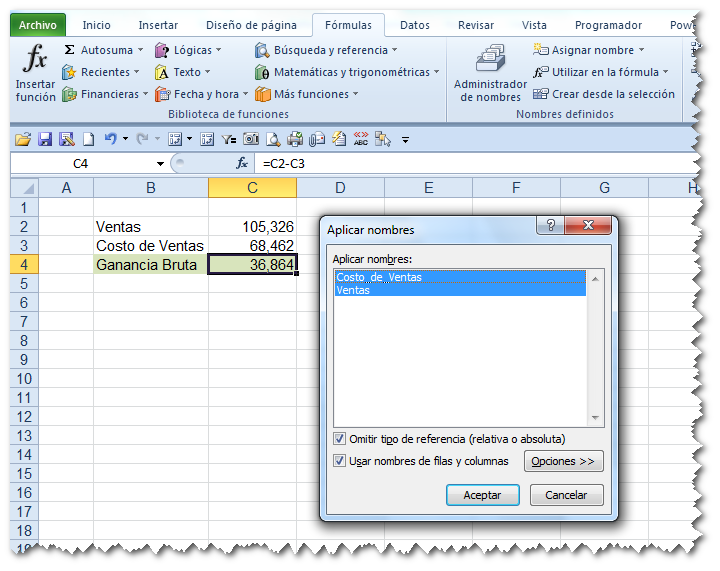Open Customize Quick Access Toolbar dropdown
The image size is (720, 571).
coord(405,140)
